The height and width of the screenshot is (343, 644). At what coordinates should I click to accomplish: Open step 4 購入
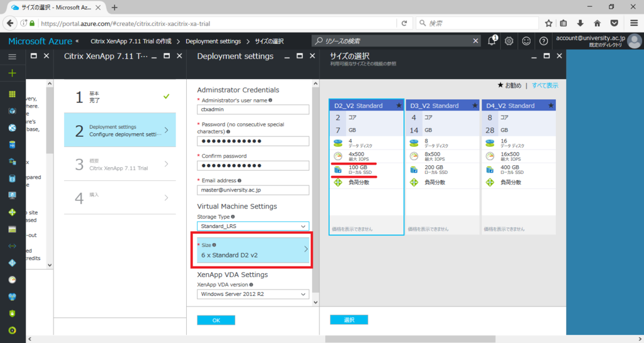click(x=120, y=198)
